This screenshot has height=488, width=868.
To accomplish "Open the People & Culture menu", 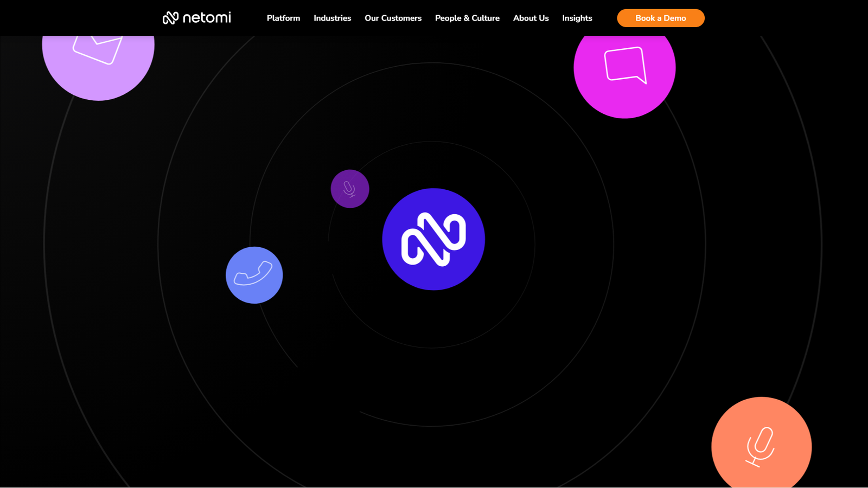I will [467, 18].
